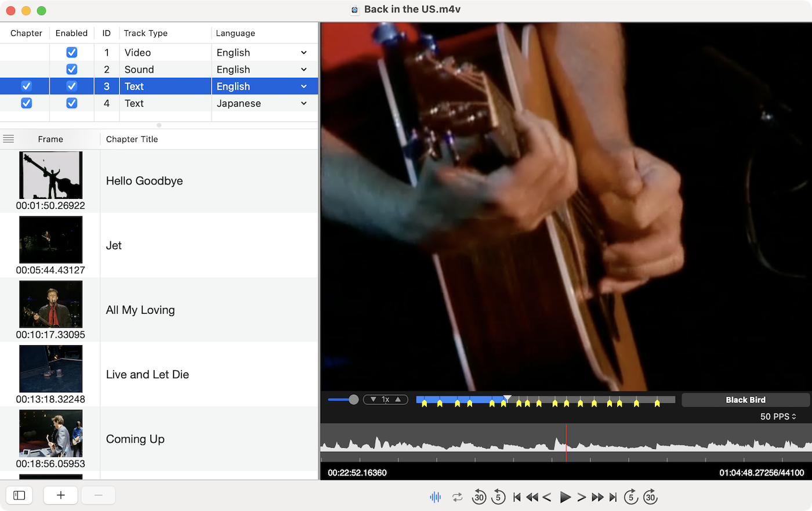Step one frame backward

click(x=546, y=497)
